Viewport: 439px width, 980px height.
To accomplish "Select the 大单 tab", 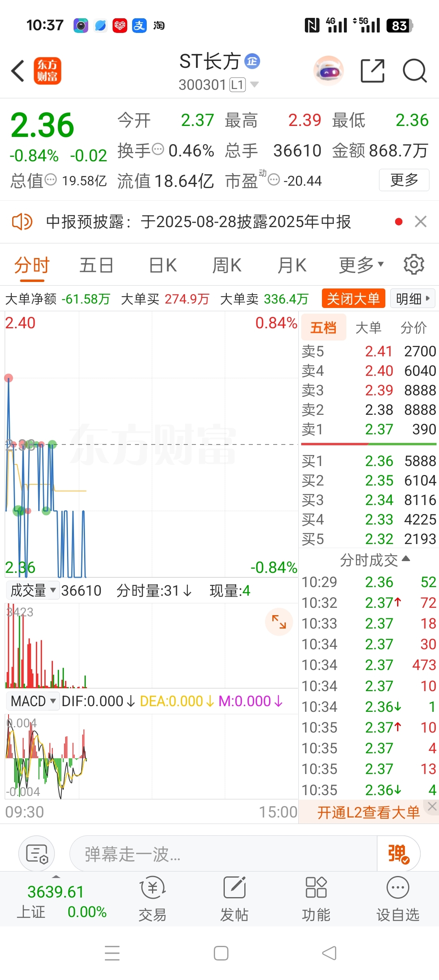I will click(x=368, y=327).
